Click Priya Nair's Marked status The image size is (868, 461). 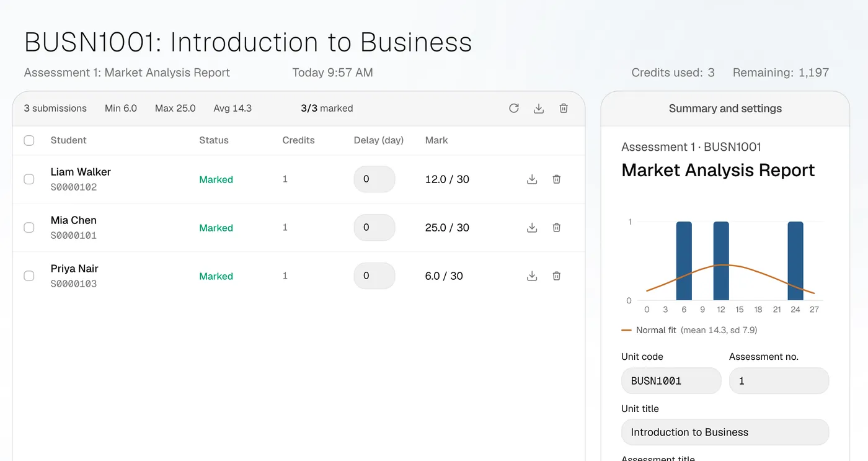click(216, 276)
